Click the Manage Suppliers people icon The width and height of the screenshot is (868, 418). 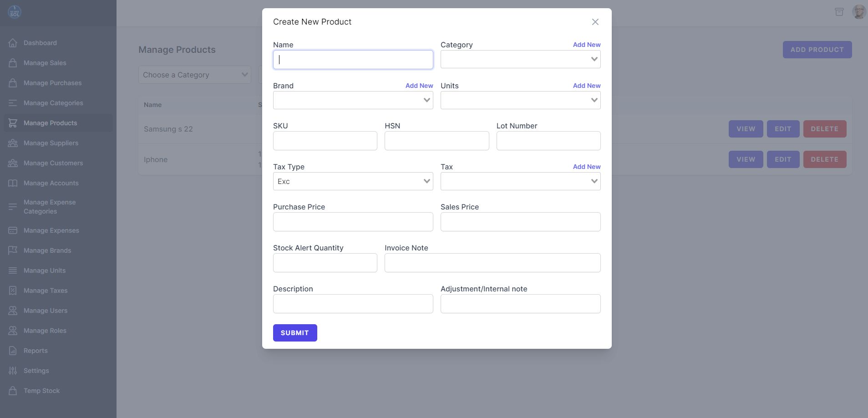click(x=13, y=143)
